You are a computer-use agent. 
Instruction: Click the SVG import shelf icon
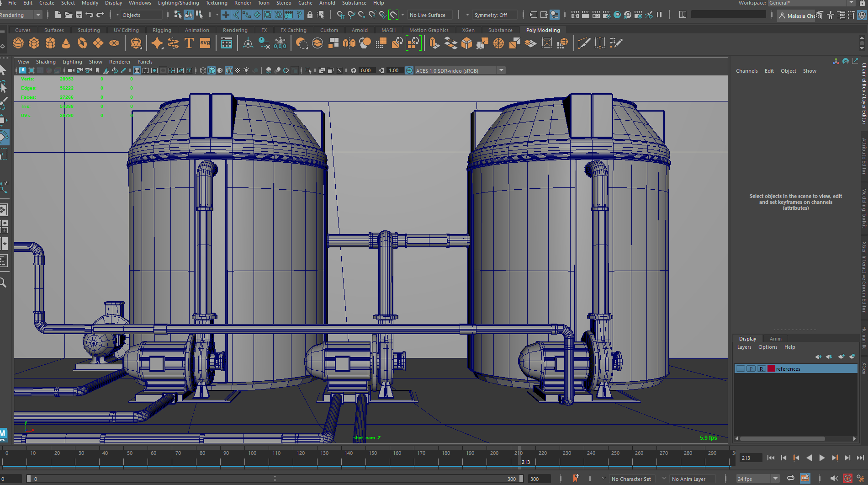(x=205, y=43)
